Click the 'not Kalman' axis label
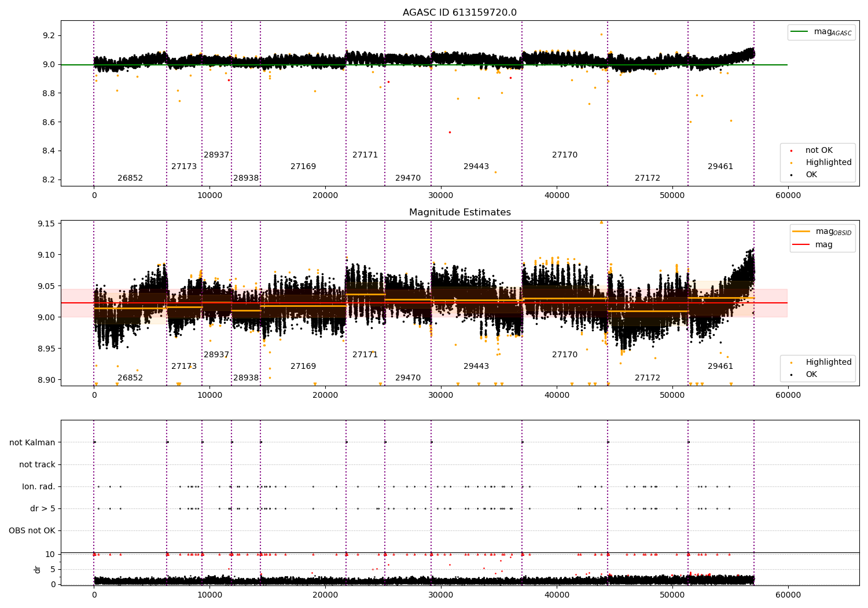Screen dimensions: 868x608 click(32, 443)
